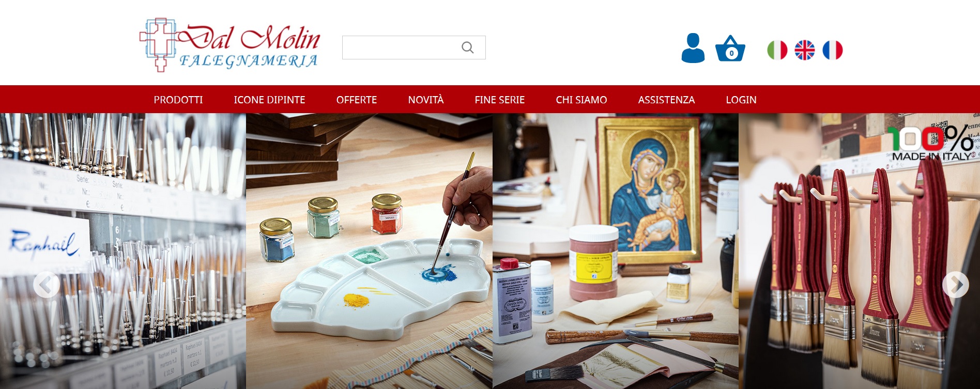
Task: Focus the search text field
Action: 401,48
